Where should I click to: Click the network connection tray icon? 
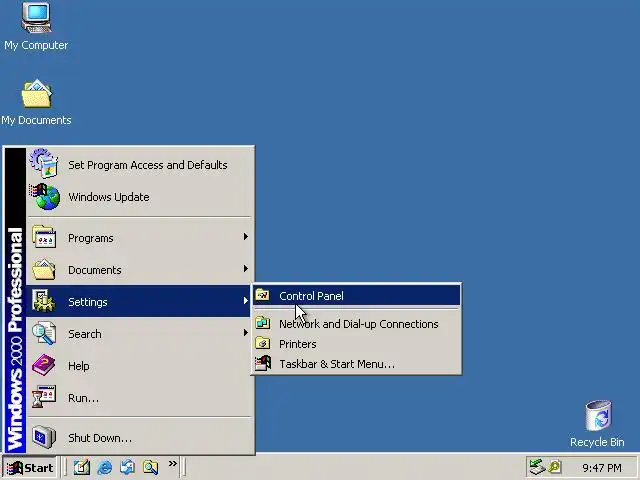point(537,467)
